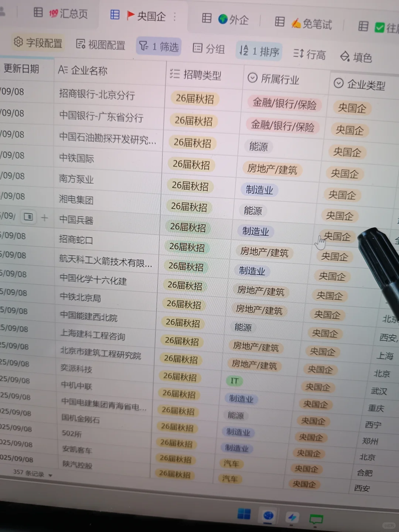Image resolution: width=399 pixels, height=532 pixels.
Task: Select cell 湘电集团
Action: pos(76,199)
